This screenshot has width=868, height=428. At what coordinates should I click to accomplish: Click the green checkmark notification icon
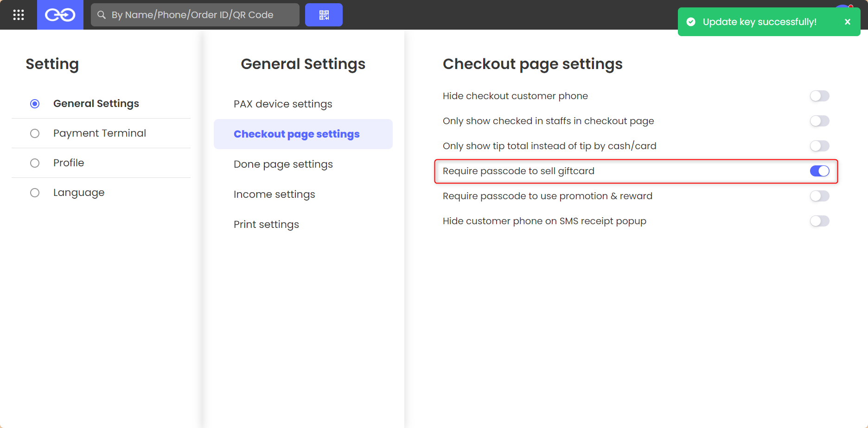(x=691, y=22)
